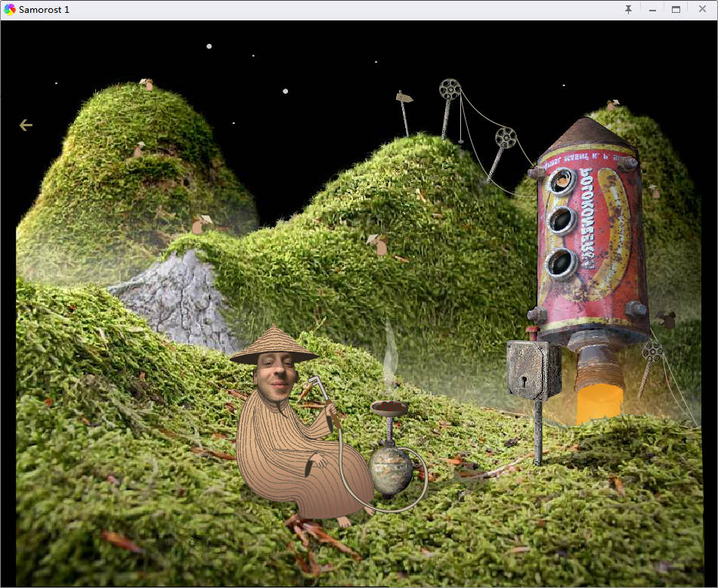The width and height of the screenshot is (718, 588).
Task: Click the topmost pulley wheel on the hill
Action: click(450, 89)
